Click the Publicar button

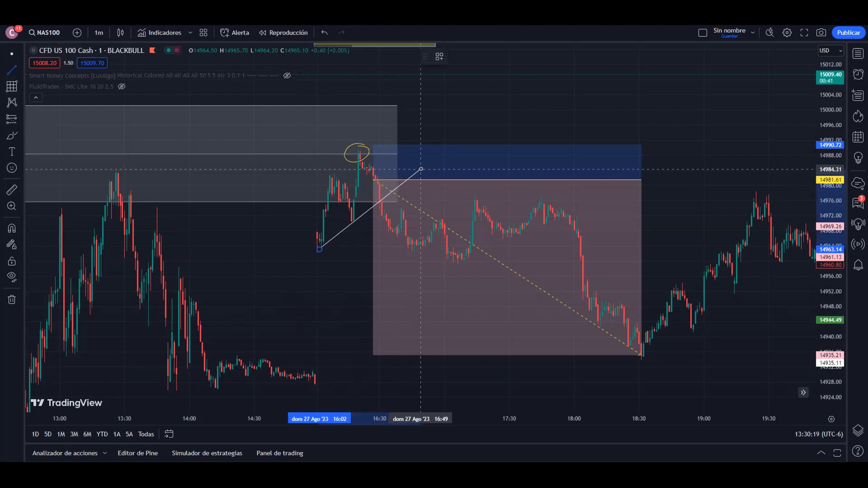848,33
